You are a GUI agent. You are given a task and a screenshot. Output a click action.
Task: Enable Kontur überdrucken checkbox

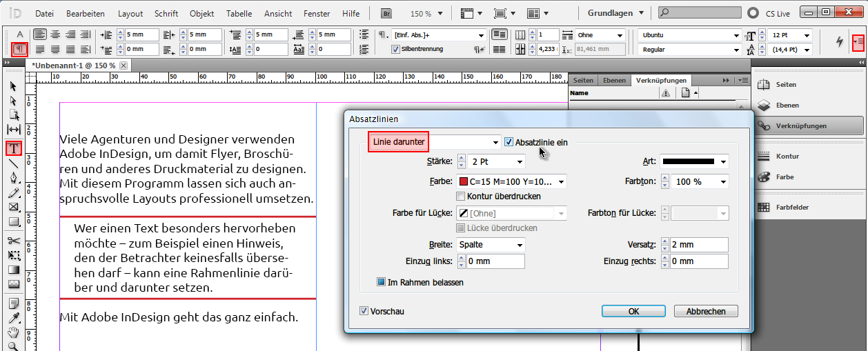tap(461, 197)
